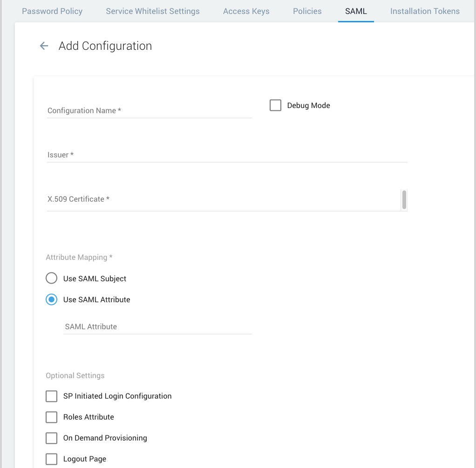Check the SP Initiated Login Configuration box
Image resolution: width=476 pixels, height=468 pixels.
point(51,396)
